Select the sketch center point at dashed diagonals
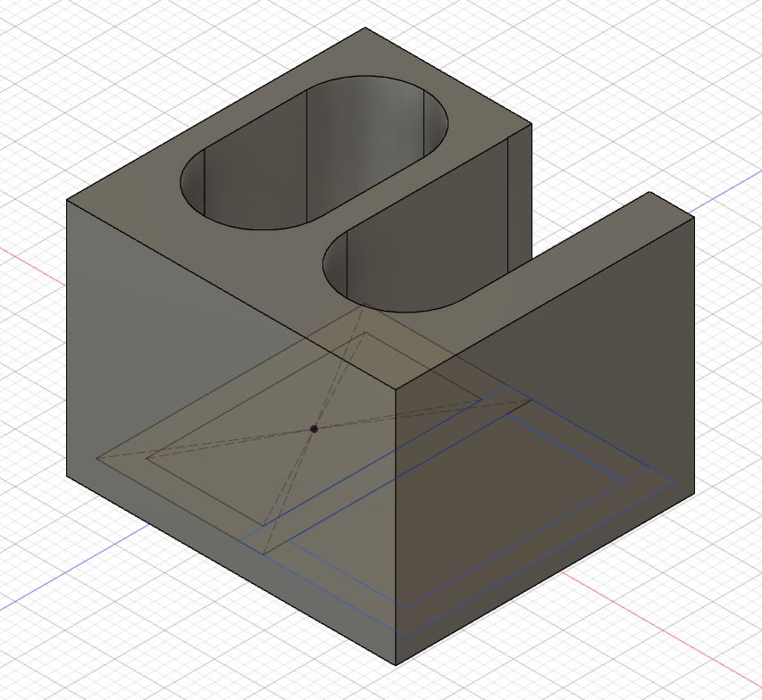 coord(314,429)
